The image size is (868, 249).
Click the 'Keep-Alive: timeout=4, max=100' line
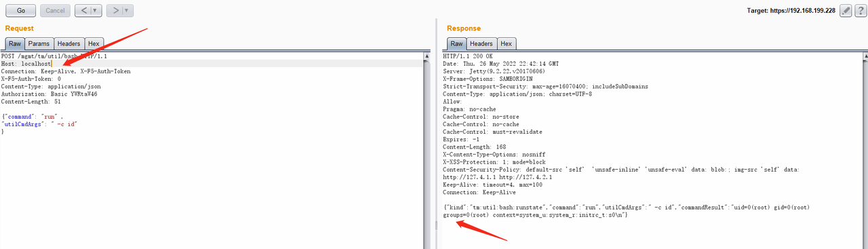point(493,185)
